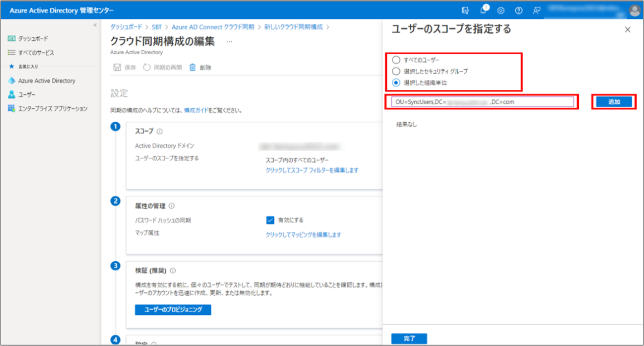Click info icon next to 検証 (推奨)
This screenshot has height=346, width=644.
(x=172, y=271)
